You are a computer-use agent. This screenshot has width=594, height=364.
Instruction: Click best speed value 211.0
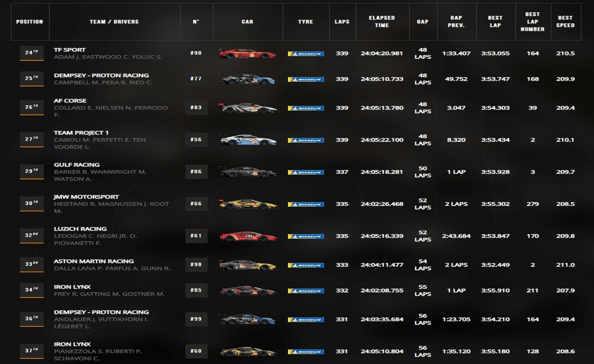[566, 265]
